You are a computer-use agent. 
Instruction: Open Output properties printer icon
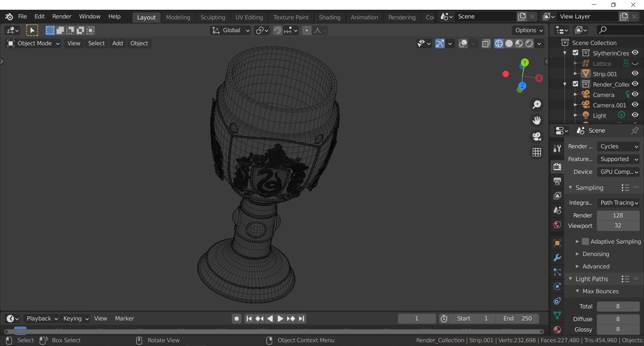(x=557, y=181)
